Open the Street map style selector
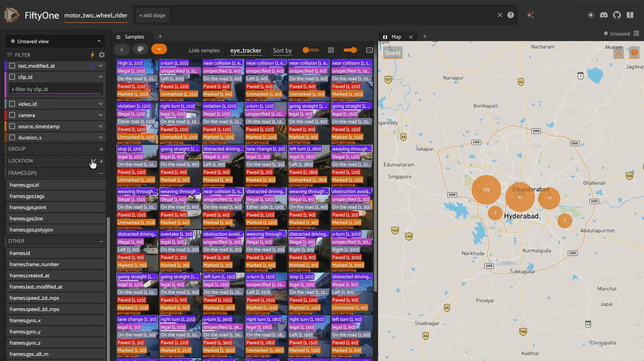644x361 pixels. pyautogui.click(x=392, y=53)
